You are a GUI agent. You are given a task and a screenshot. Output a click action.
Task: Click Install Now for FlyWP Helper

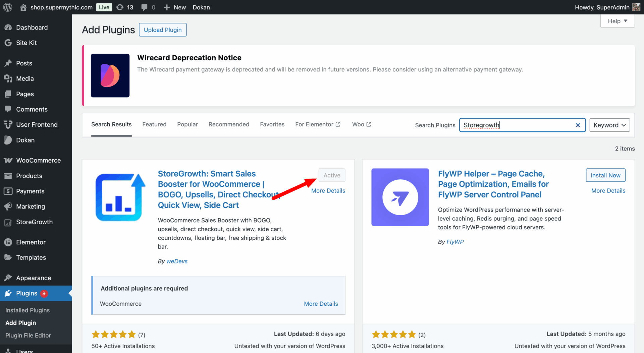pyautogui.click(x=605, y=175)
